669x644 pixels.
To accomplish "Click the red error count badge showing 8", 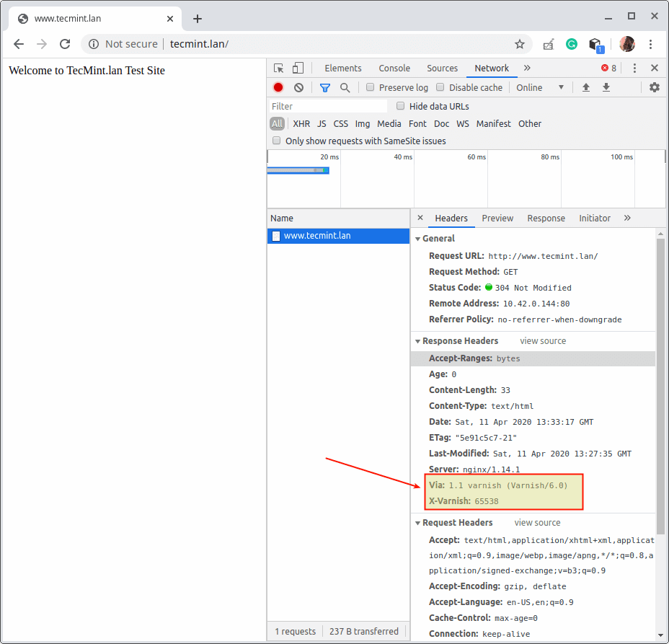I will click(x=608, y=69).
